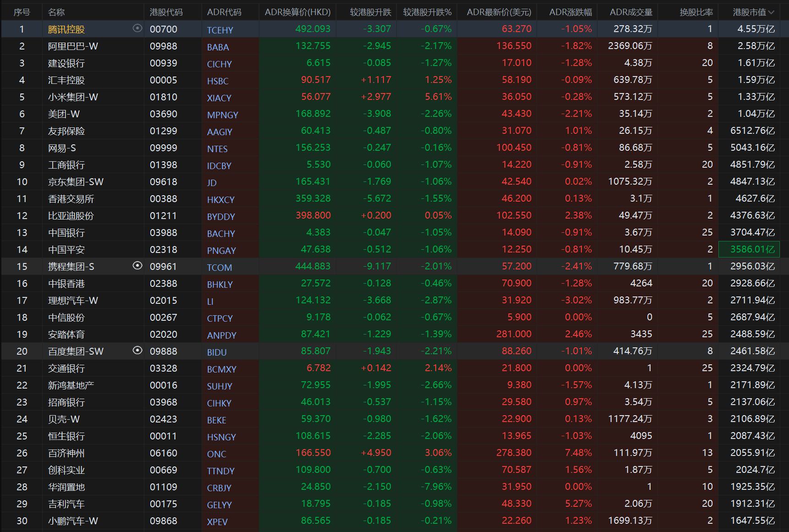Click the 中信股份 stock name
Screen dimensions: 789x532
(66, 318)
